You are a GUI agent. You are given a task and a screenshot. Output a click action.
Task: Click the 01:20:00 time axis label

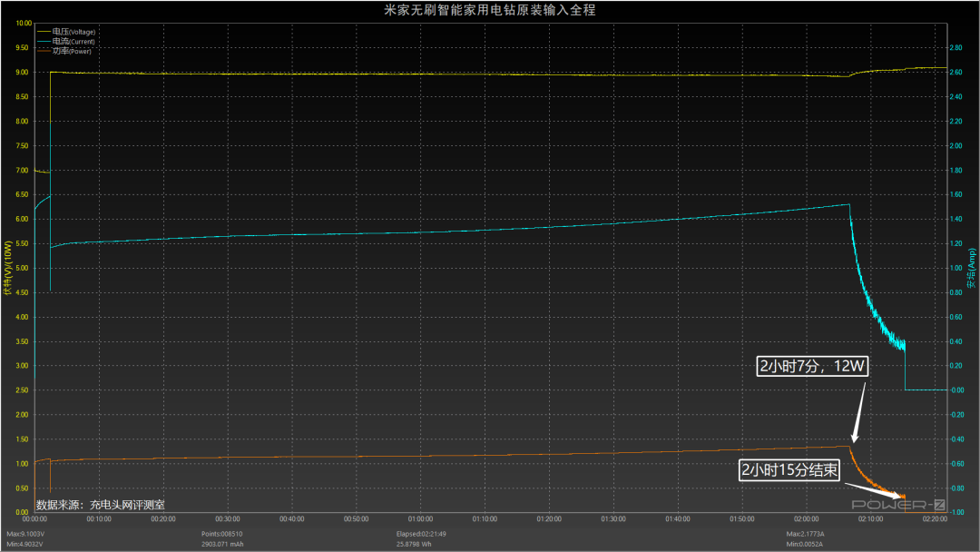click(549, 519)
